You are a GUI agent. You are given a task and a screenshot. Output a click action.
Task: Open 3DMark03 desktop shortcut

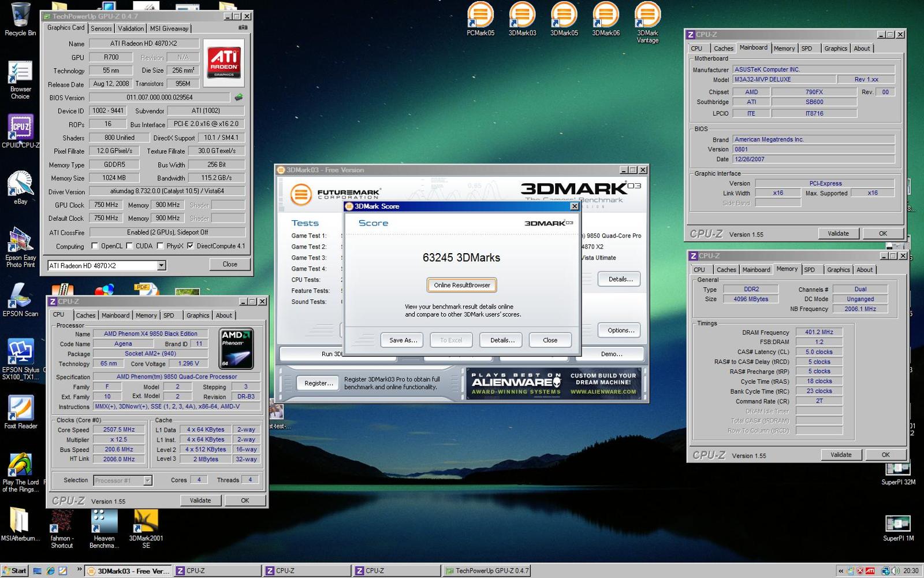pos(522,19)
